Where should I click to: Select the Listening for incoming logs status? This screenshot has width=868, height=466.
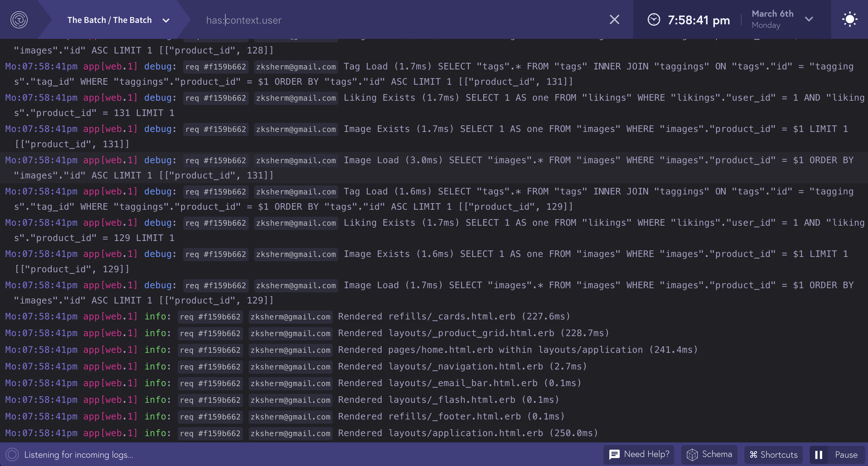(79, 455)
